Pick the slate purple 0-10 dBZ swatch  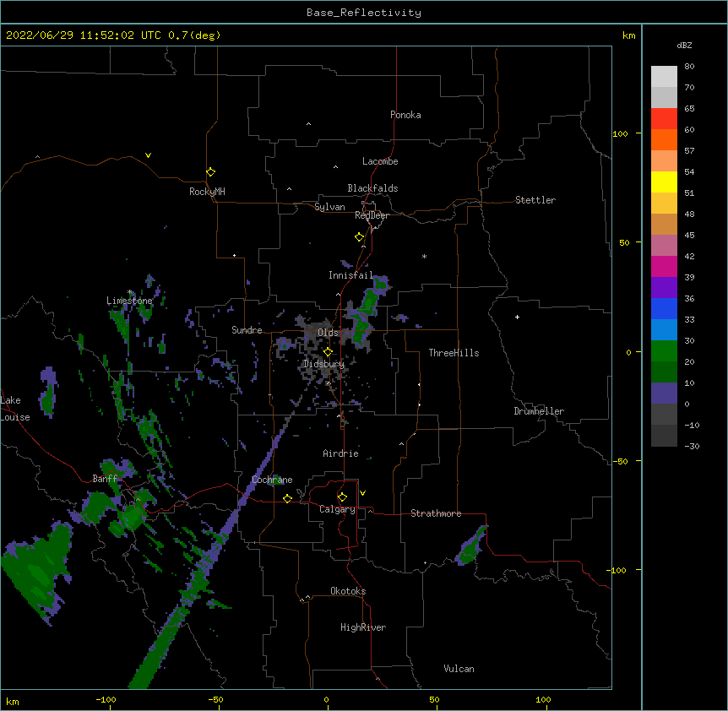[664, 393]
